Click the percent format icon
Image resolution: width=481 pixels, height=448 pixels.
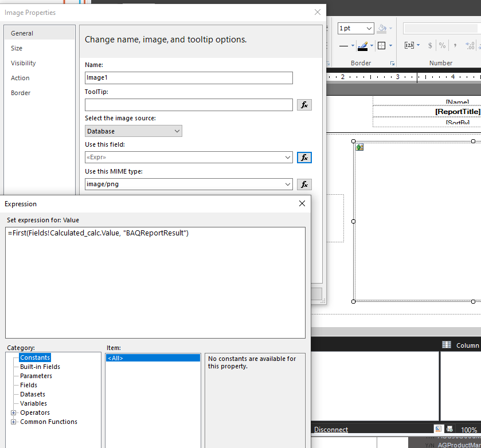(442, 45)
